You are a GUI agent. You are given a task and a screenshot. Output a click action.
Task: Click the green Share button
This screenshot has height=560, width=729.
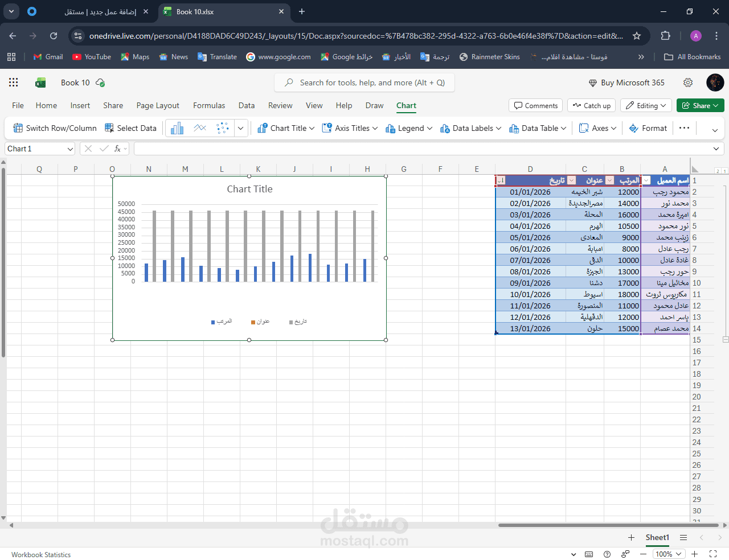[x=701, y=105]
